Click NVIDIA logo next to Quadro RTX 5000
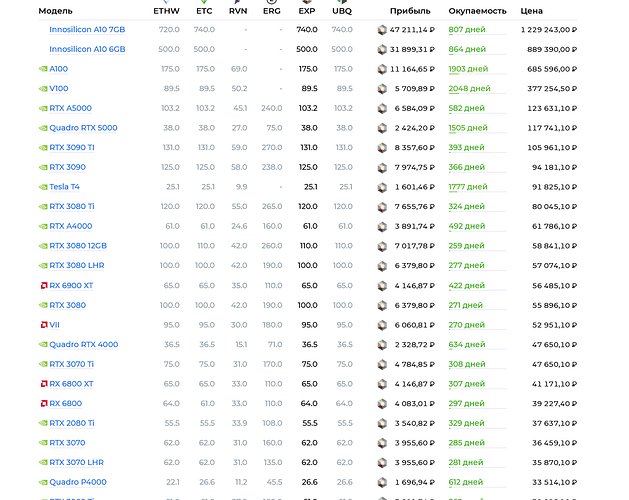The height and width of the screenshot is (500, 629). (43, 128)
